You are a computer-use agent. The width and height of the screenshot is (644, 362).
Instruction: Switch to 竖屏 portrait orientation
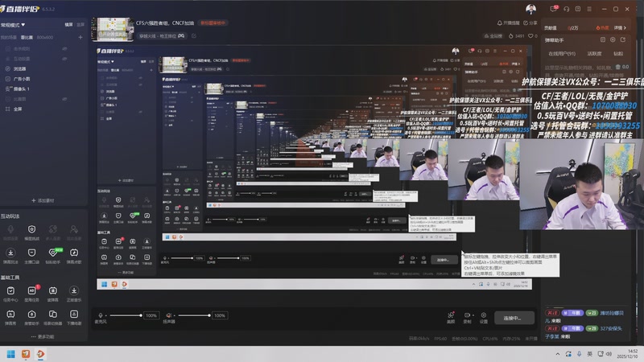[x=80, y=25]
